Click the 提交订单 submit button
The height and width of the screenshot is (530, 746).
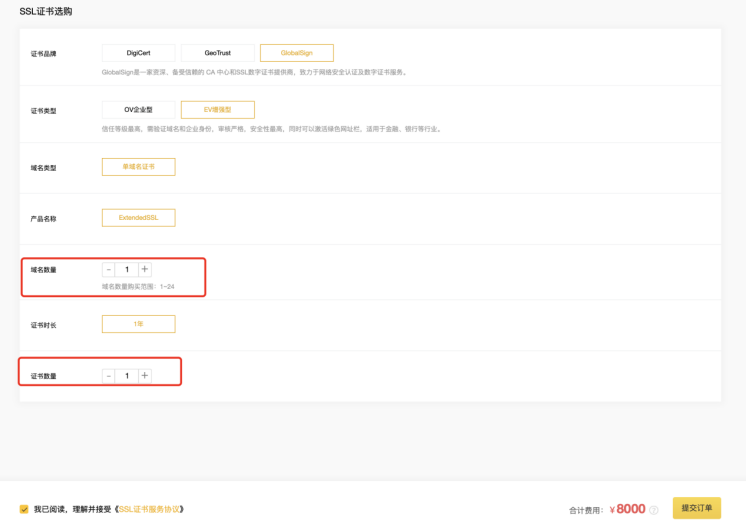point(696,508)
